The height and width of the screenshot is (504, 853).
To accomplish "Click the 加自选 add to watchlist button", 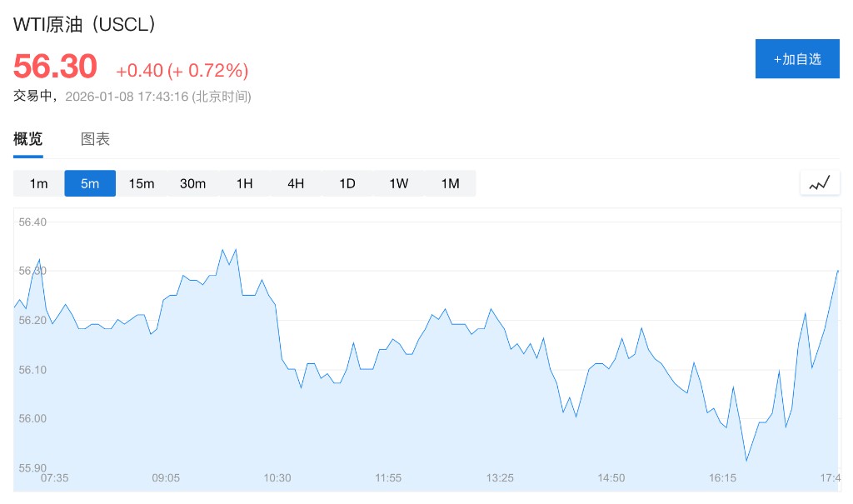I will click(797, 59).
